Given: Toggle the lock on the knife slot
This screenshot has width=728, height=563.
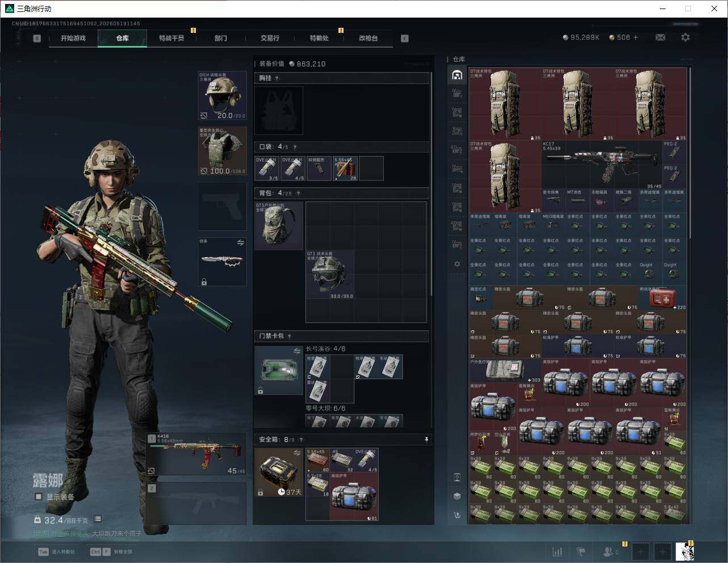Looking at the screenshot, I should (x=204, y=281).
